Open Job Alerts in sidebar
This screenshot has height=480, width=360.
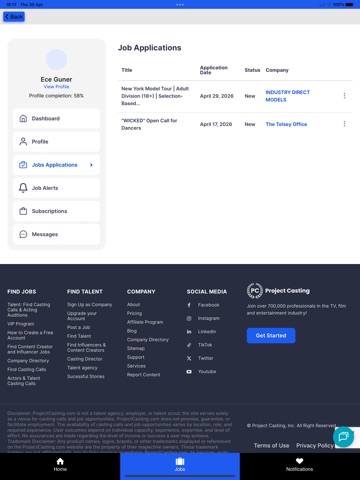tap(56, 188)
